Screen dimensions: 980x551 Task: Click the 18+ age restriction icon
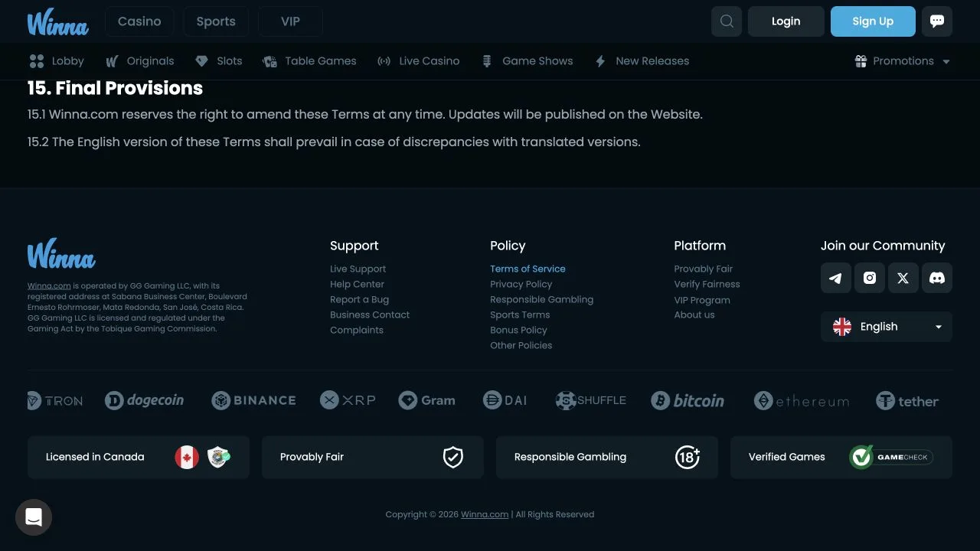688,457
